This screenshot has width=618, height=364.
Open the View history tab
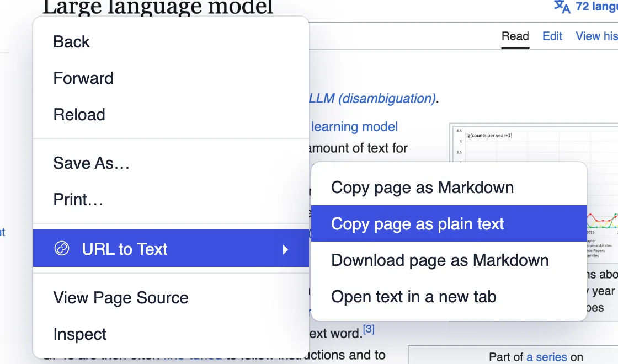click(x=596, y=36)
